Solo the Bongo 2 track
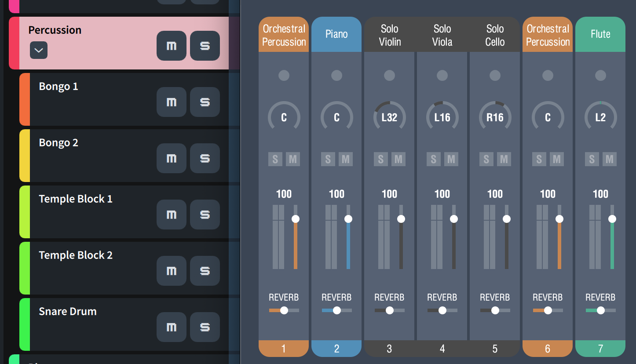Viewport: 636px width, 364px height. coord(205,158)
